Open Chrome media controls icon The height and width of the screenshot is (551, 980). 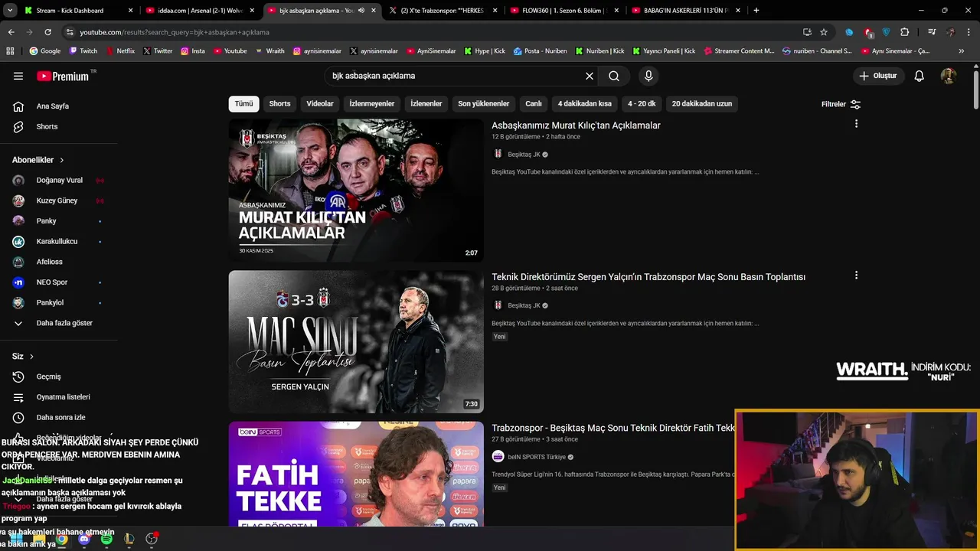(932, 32)
